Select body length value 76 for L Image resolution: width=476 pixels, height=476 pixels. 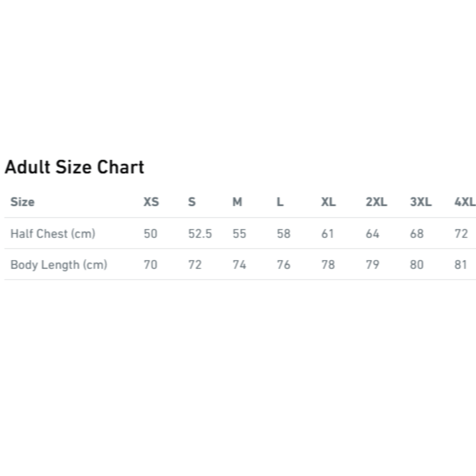(284, 264)
